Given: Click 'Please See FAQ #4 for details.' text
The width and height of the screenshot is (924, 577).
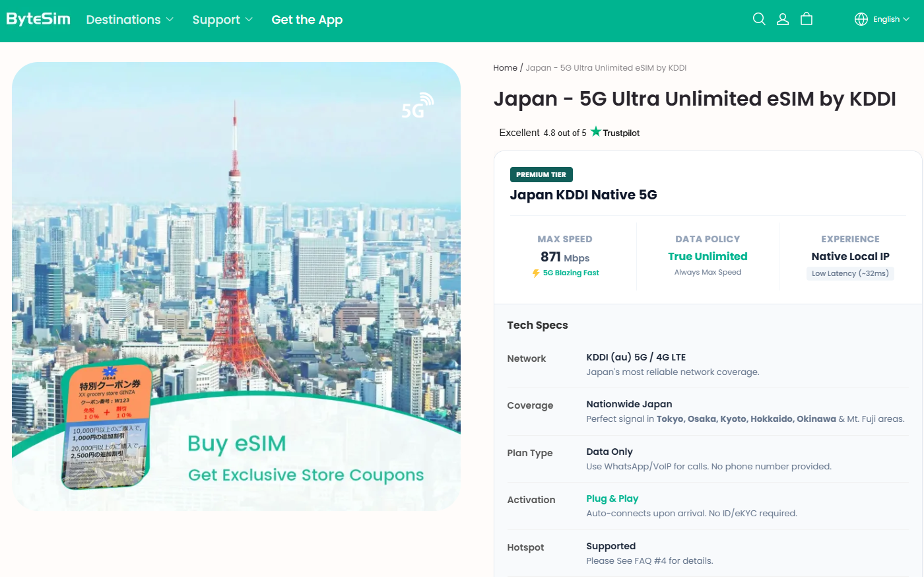Looking at the screenshot, I should click(x=649, y=561).
